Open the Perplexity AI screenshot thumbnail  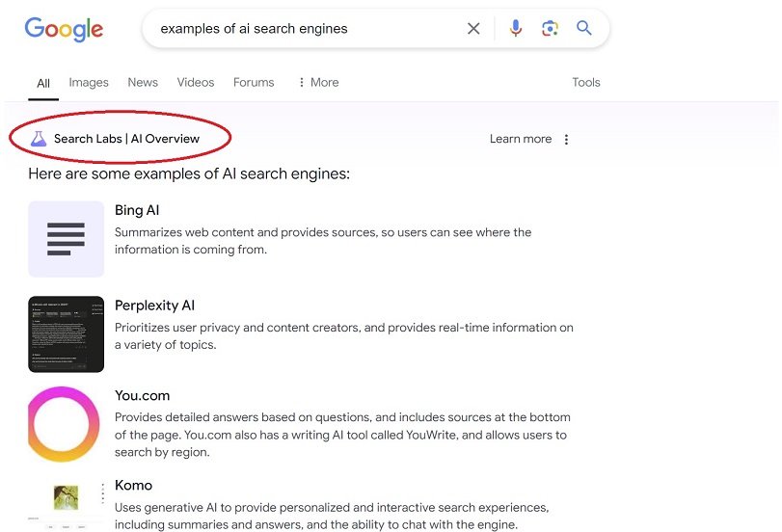[66, 334]
